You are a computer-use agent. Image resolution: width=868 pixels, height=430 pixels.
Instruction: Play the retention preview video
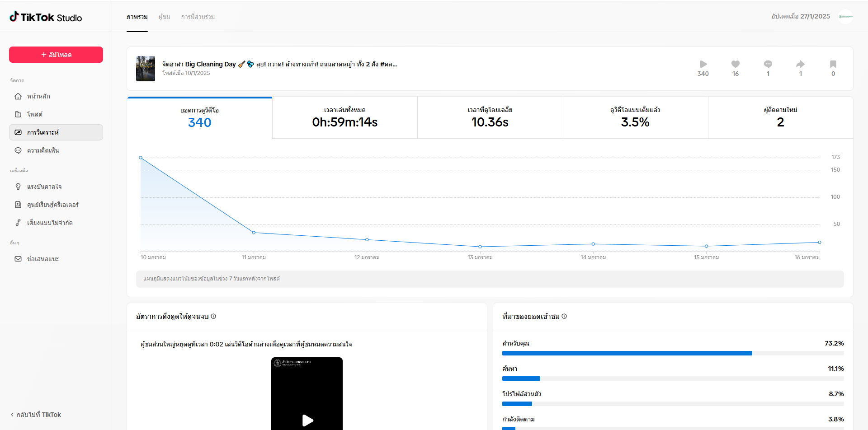pyautogui.click(x=307, y=421)
